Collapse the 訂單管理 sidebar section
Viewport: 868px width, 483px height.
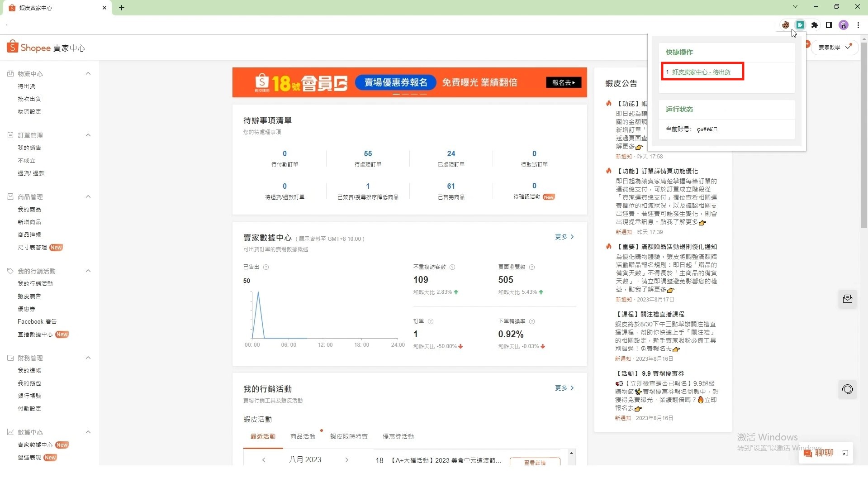click(x=88, y=135)
